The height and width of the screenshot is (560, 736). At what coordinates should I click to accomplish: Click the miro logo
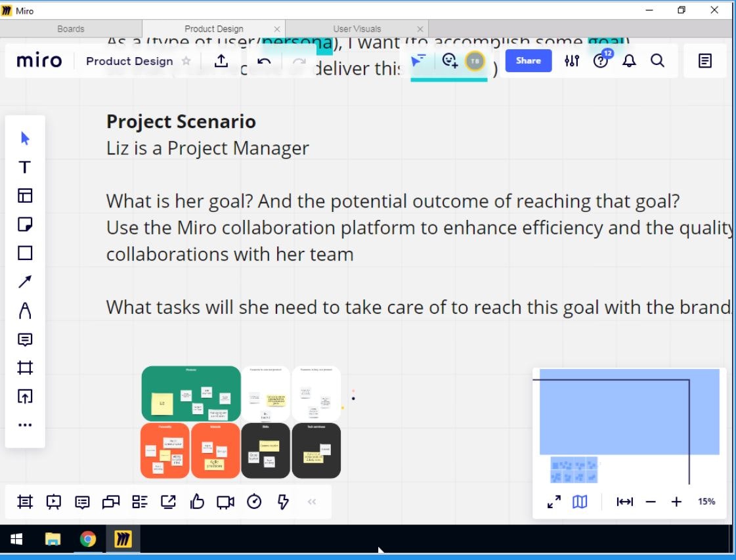point(39,60)
